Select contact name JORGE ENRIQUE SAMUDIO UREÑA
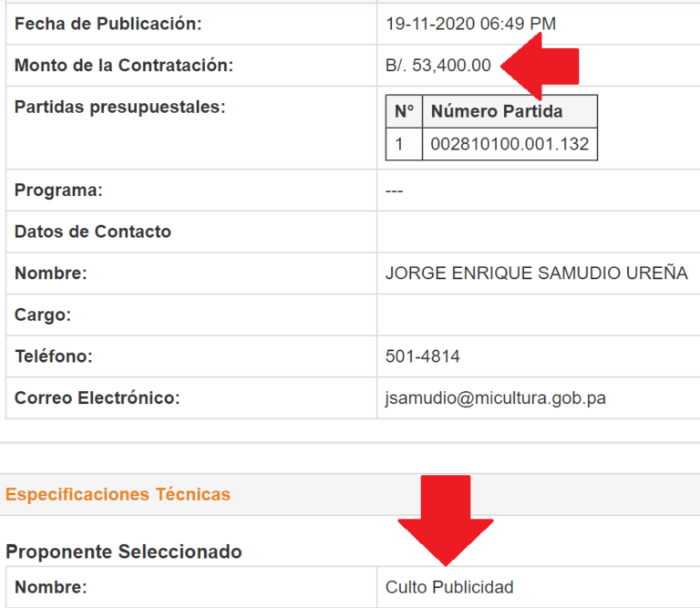This screenshot has width=700, height=608. point(537,273)
